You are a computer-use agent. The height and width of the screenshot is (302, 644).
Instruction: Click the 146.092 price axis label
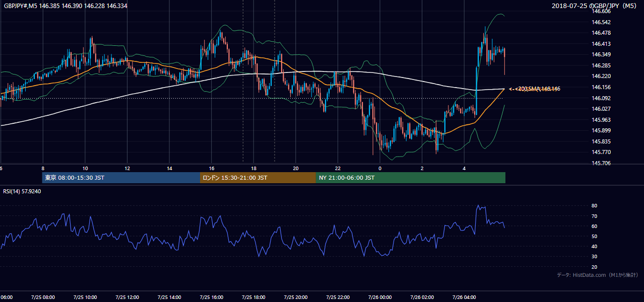[601, 98]
